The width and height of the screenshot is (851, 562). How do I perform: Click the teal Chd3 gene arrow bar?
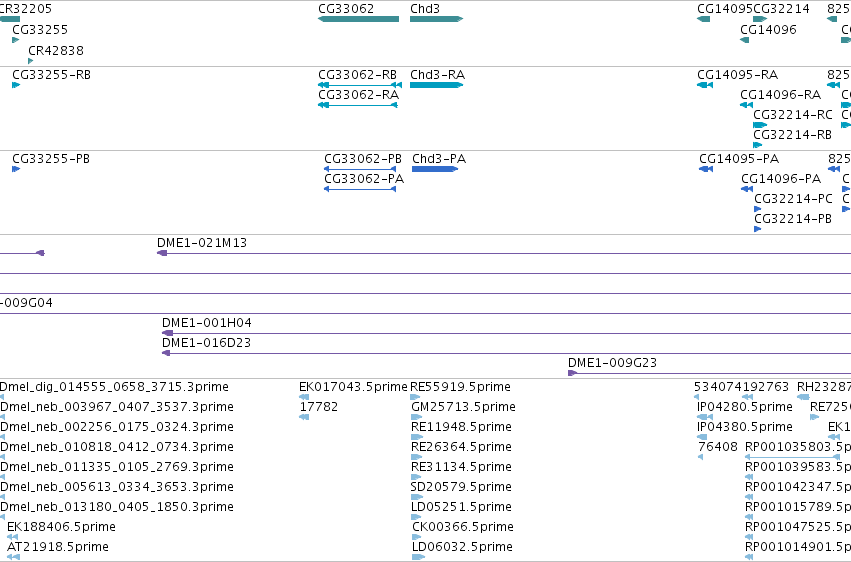click(x=436, y=19)
